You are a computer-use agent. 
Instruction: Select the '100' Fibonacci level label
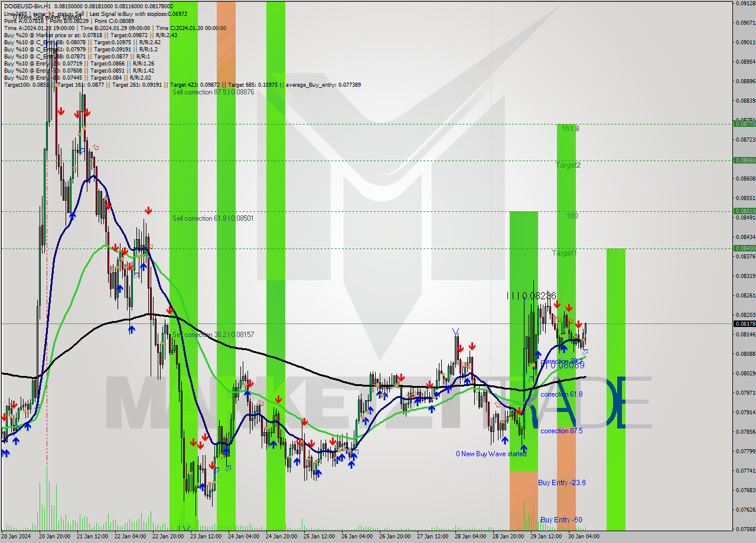point(572,216)
